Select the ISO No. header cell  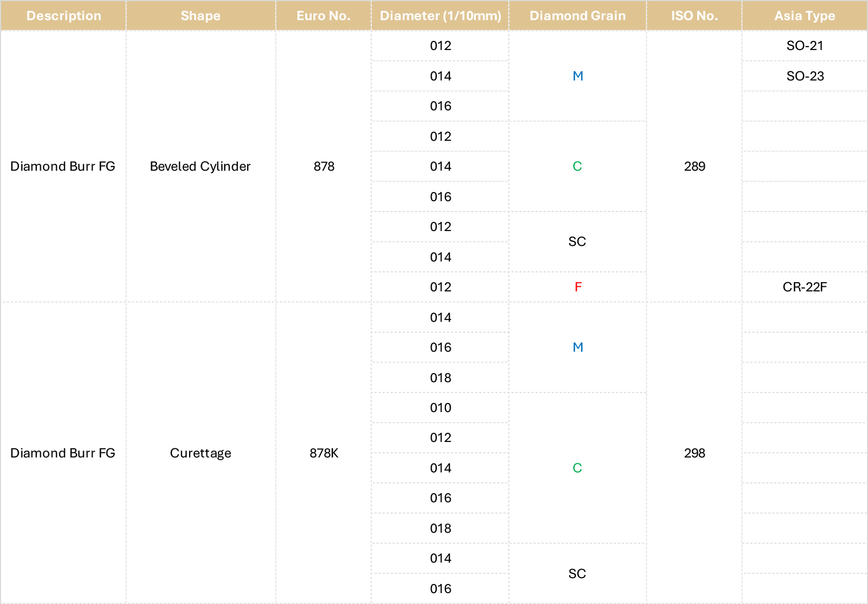(x=694, y=16)
